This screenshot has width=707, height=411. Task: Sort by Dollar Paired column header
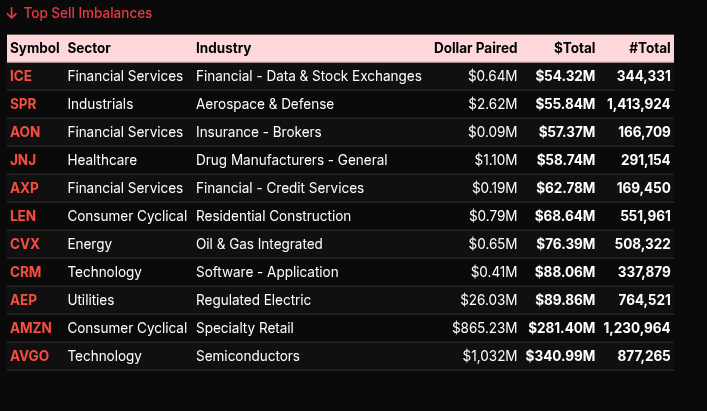[x=475, y=48]
